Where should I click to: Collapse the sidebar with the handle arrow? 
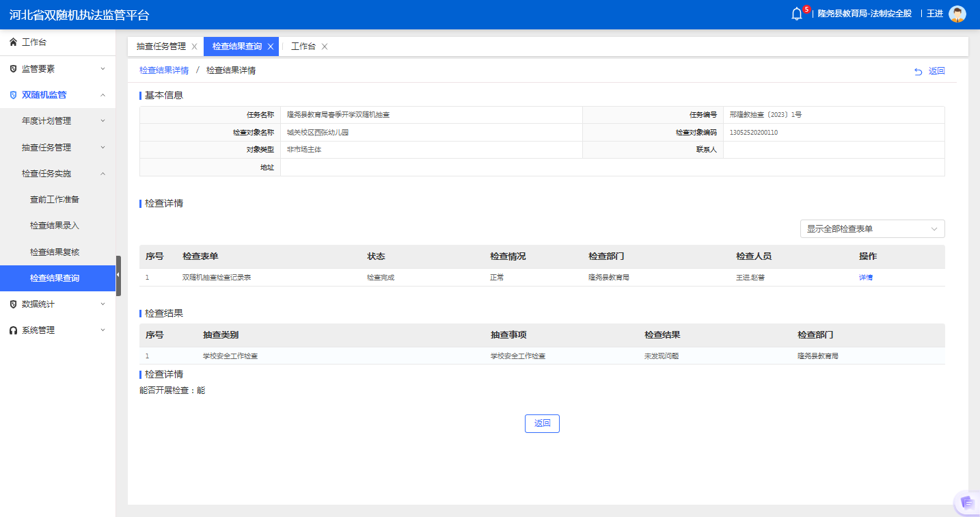point(118,275)
